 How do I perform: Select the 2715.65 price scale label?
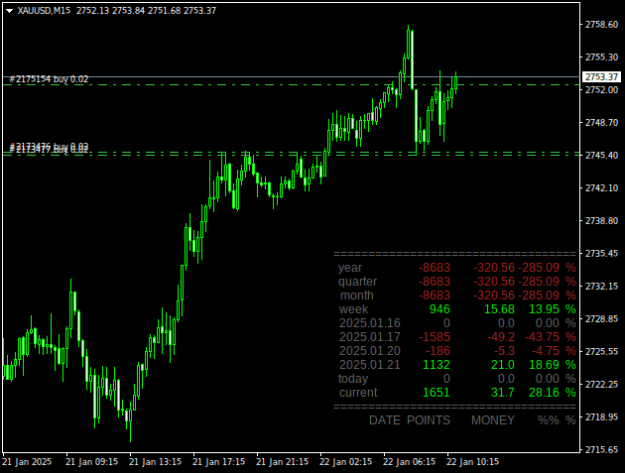pos(601,449)
